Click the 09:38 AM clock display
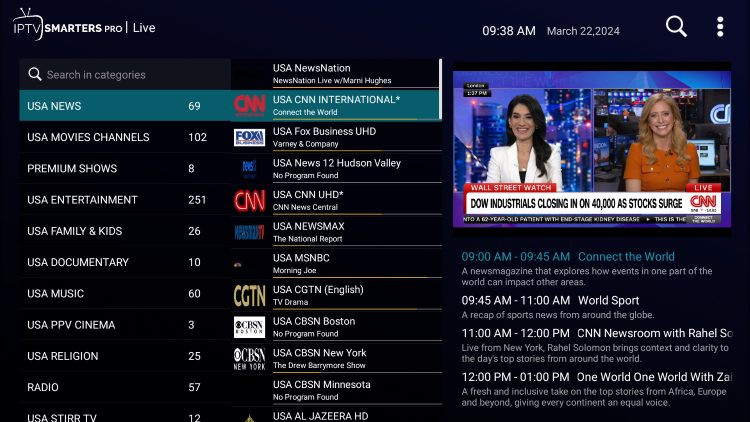This screenshot has width=750, height=422. pos(508,31)
